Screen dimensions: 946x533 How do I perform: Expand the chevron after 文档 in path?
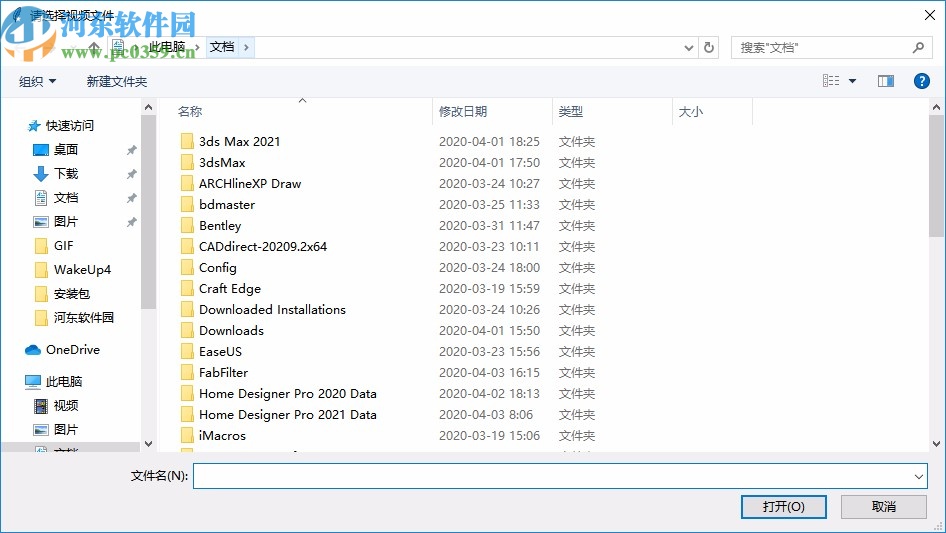246,47
